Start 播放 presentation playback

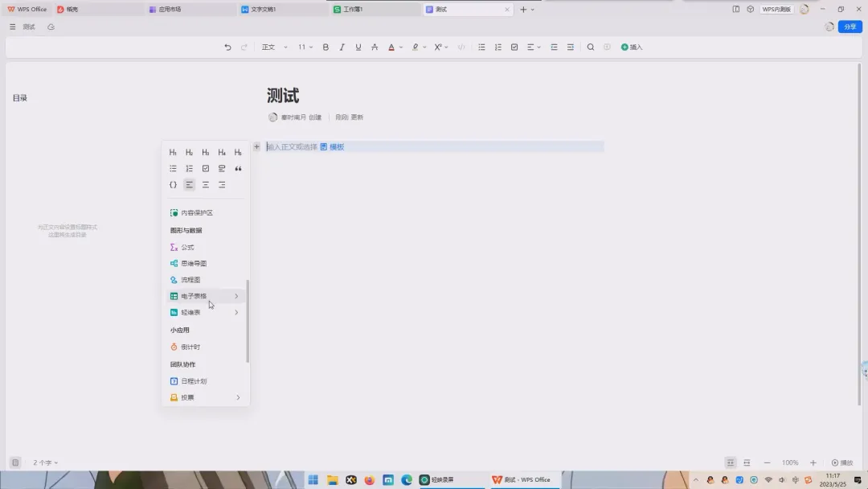coord(842,463)
